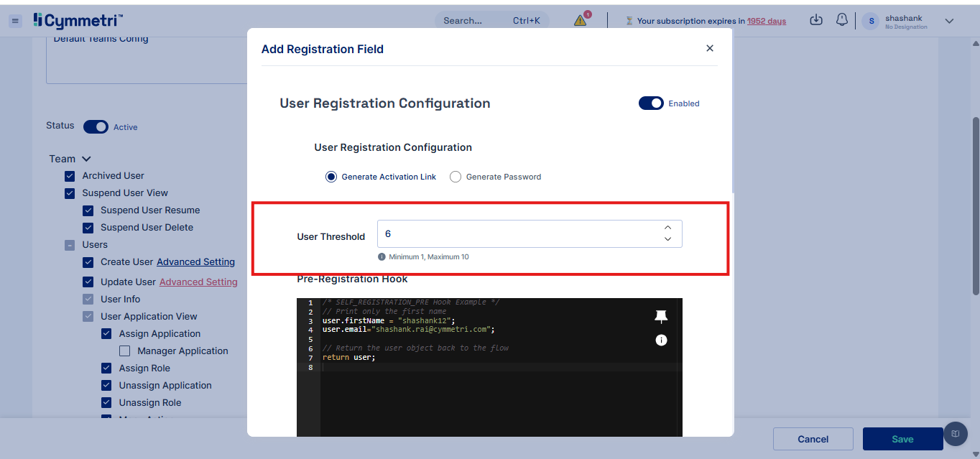Image resolution: width=980 pixels, height=459 pixels.
Task: Uncheck Create User checkbox
Action: click(88, 262)
